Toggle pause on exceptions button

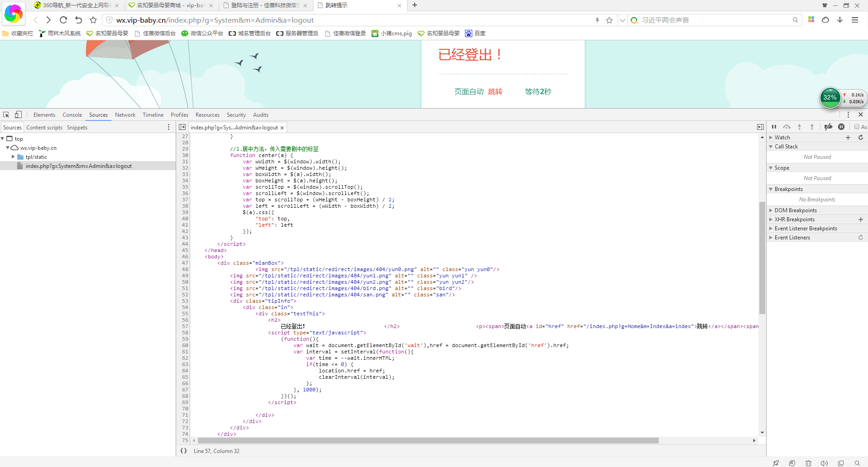841,127
